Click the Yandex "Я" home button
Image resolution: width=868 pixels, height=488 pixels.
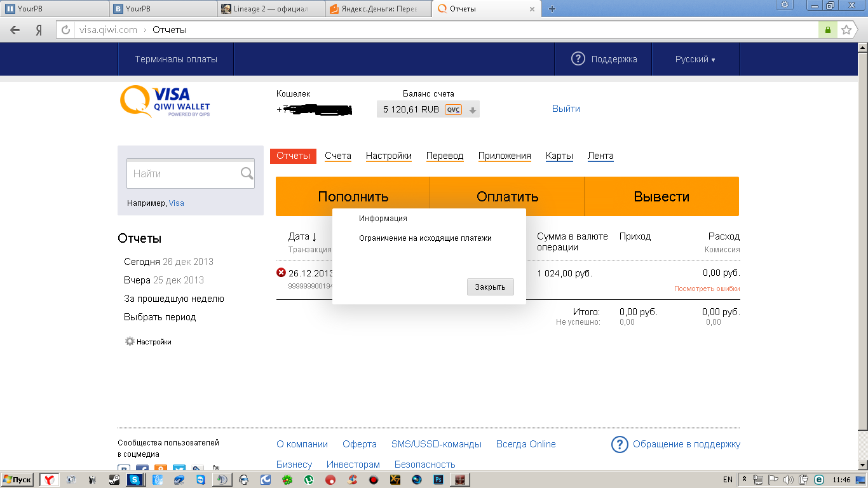coord(39,30)
